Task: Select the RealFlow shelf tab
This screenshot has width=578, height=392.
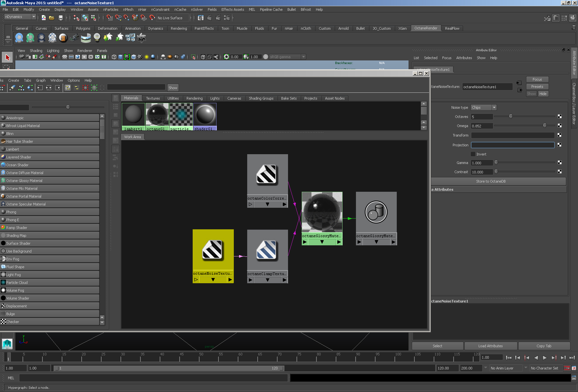Action: pos(452,28)
